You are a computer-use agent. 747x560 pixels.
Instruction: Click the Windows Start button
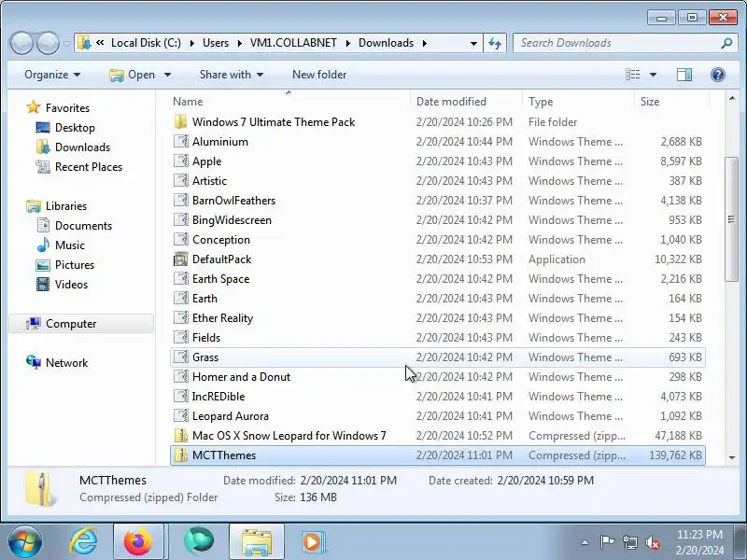[25, 542]
